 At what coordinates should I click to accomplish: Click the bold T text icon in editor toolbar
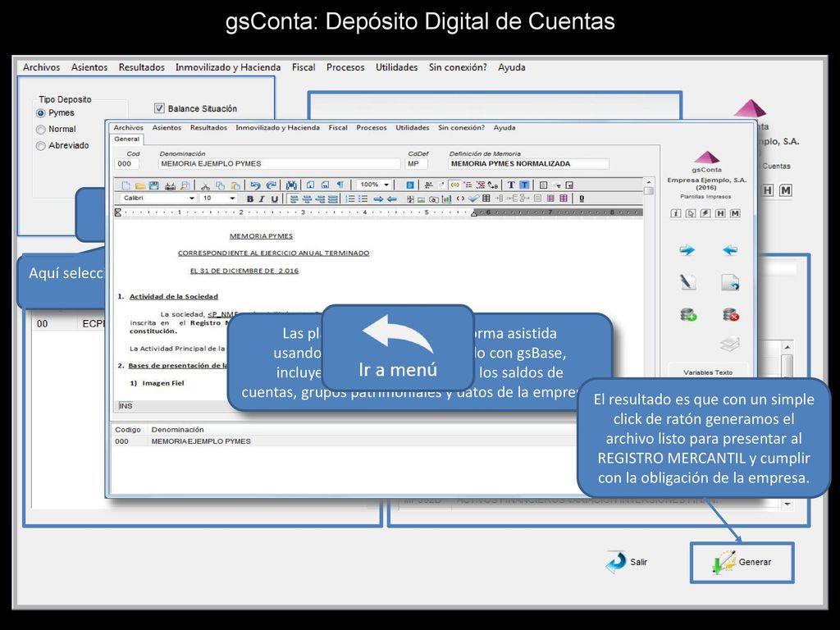click(x=511, y=185)
